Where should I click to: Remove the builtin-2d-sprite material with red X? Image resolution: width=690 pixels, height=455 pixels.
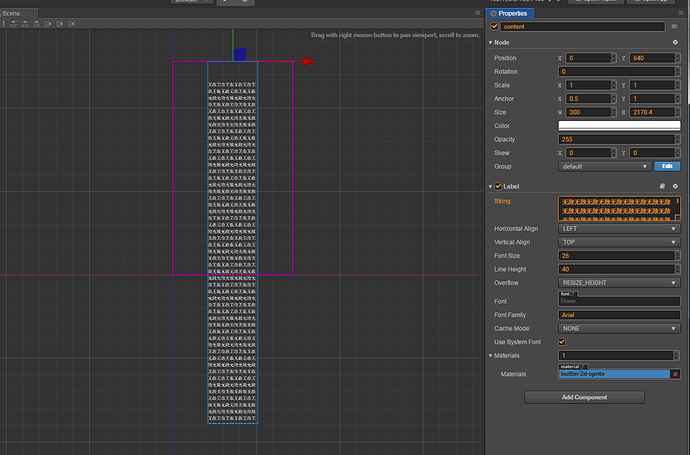coord(674,374)
